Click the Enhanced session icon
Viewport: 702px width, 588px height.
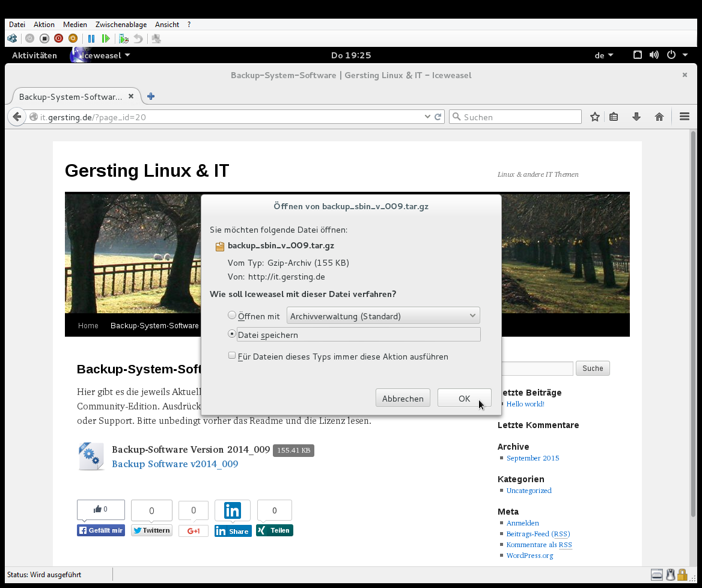pos(156,38)
